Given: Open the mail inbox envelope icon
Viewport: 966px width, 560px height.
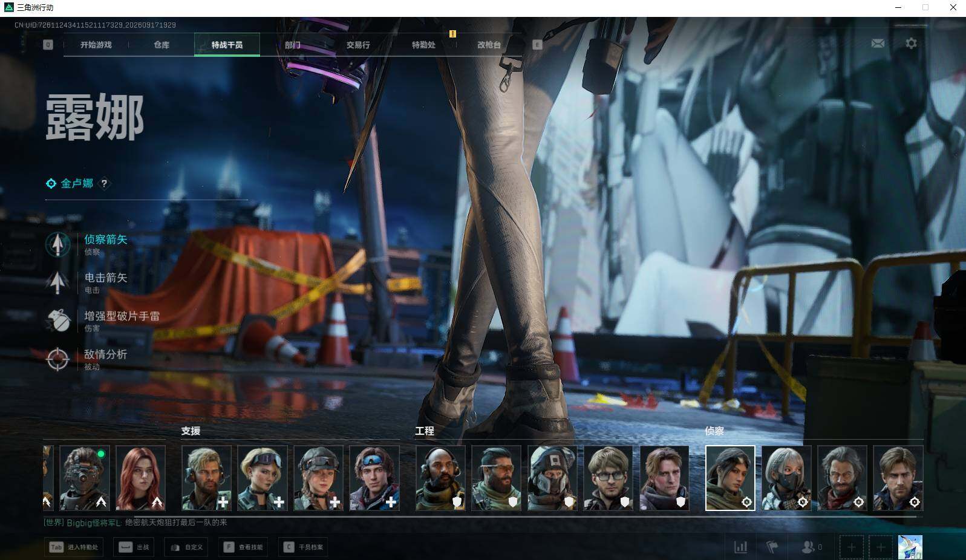Looking at the screenshot, I should (878, 44).
